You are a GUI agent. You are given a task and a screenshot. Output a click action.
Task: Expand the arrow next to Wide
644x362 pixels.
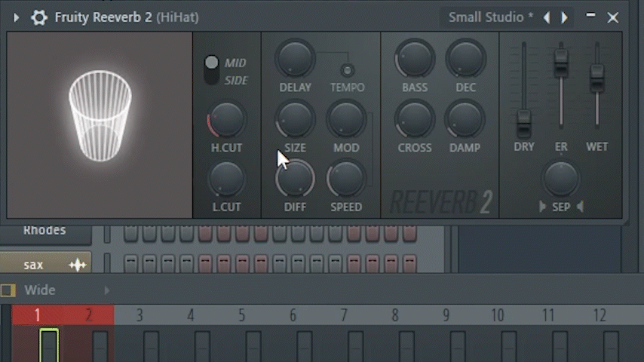click(107, 290)
